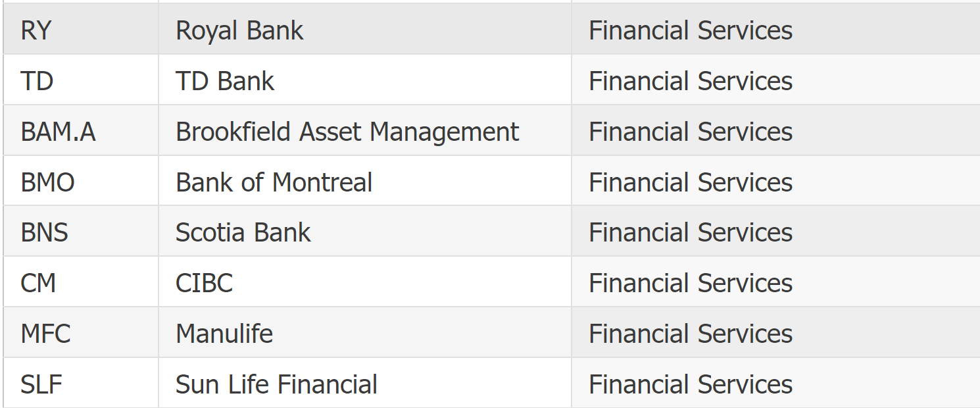Select the Sun Life Financial cell
The image size is (980, 408).
click(365, 384)
